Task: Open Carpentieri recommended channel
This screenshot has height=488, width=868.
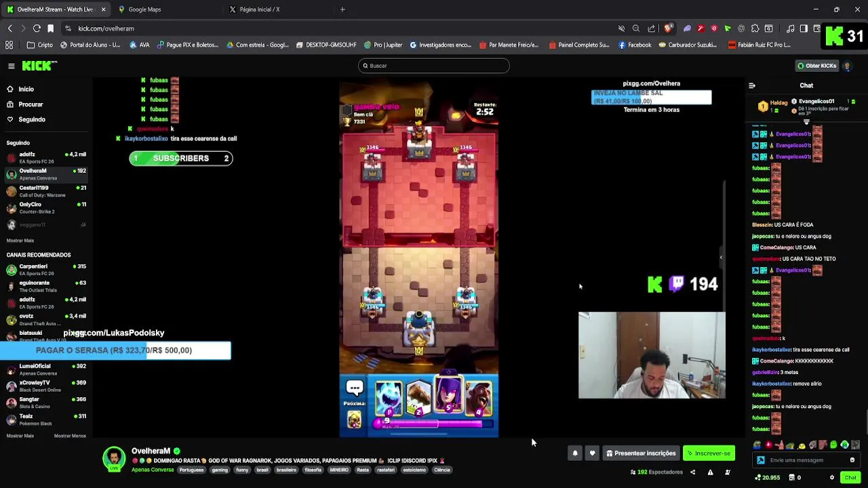Action: click(46, 270)
